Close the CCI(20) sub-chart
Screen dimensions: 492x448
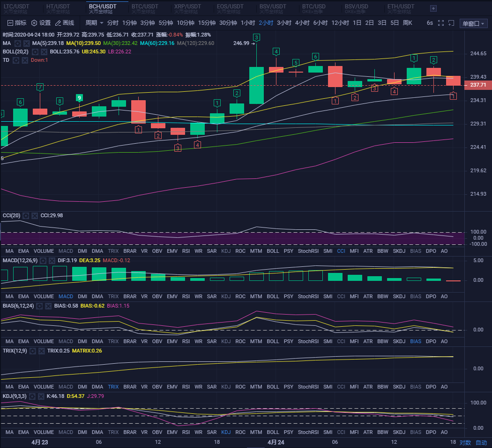pos(35,216)
